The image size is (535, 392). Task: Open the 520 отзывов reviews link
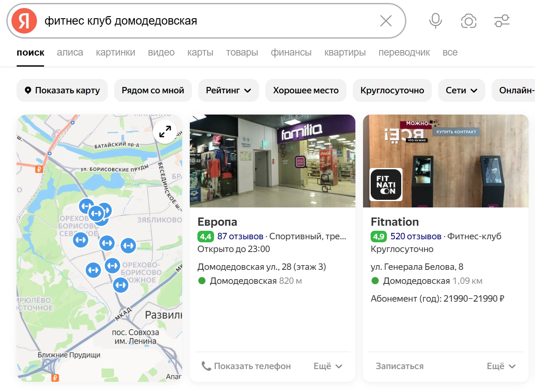pyautogui.click(x=416, y=236)
